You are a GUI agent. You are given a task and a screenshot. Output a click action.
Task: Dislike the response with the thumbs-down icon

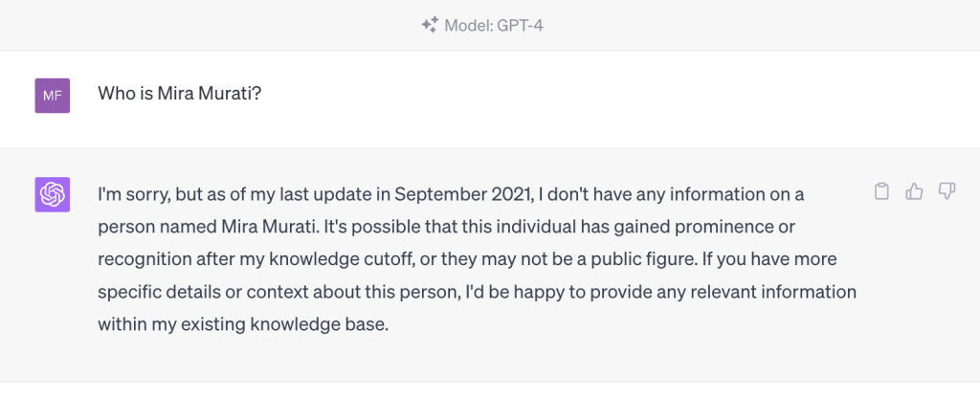(x=947, y=192)
